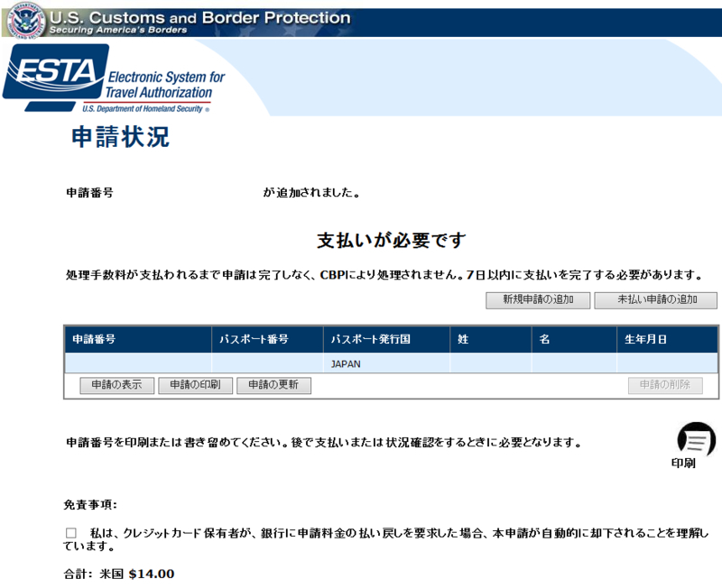Click the printer icon labeled 印刷
The height and width of the screenshot is (588, 722).
(x=696, y=439)
